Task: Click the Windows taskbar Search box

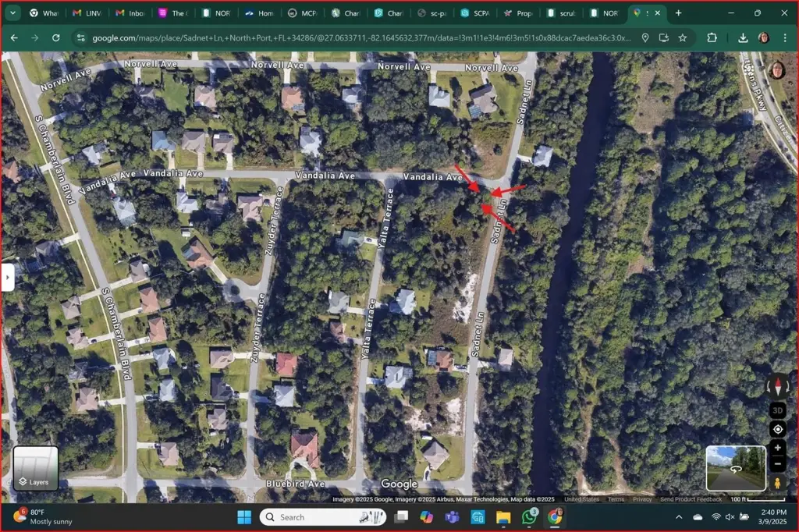Action: (x=321, y=517)
